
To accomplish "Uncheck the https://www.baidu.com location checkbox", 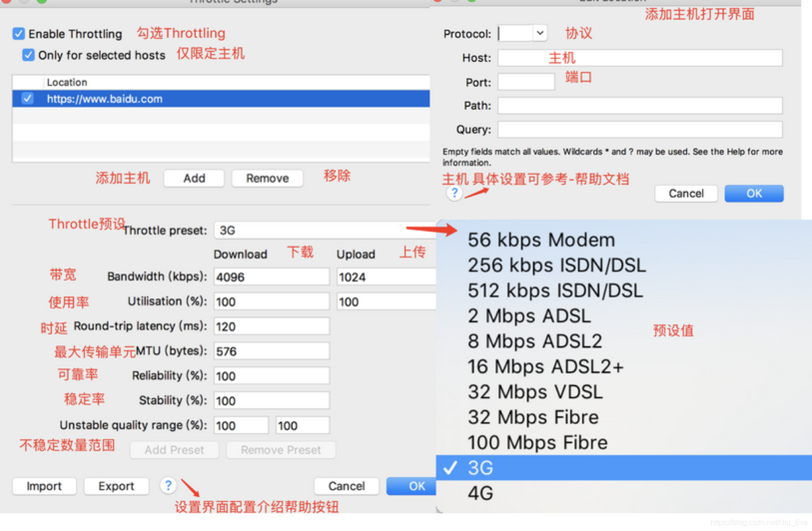I will (28, 99).
